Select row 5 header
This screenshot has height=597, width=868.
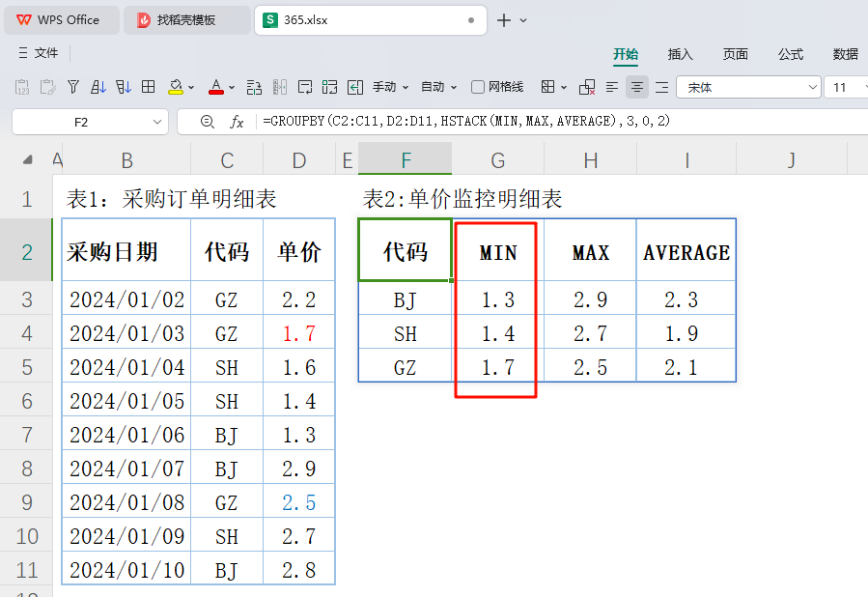click(x=27, y=367)
